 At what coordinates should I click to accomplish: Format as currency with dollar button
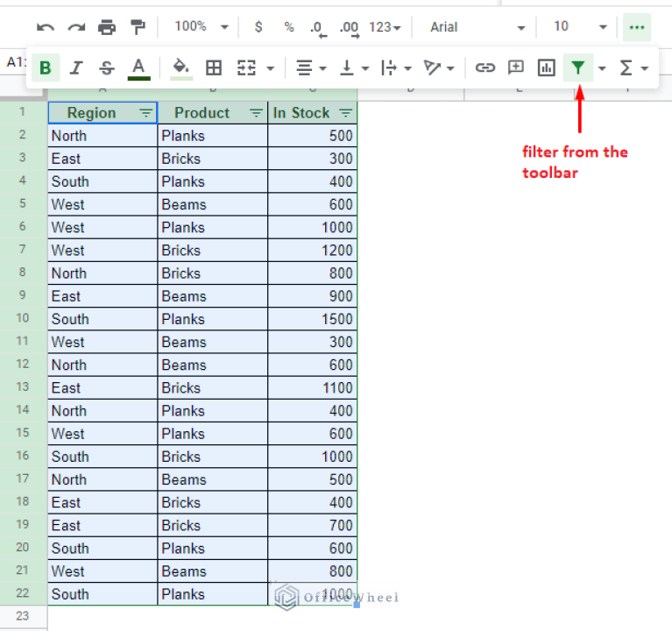(258, 27)
